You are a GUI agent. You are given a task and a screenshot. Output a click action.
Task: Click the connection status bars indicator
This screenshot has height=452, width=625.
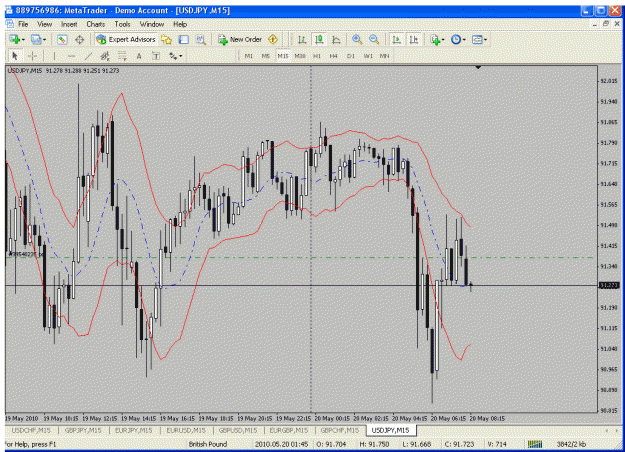point(535,444)
